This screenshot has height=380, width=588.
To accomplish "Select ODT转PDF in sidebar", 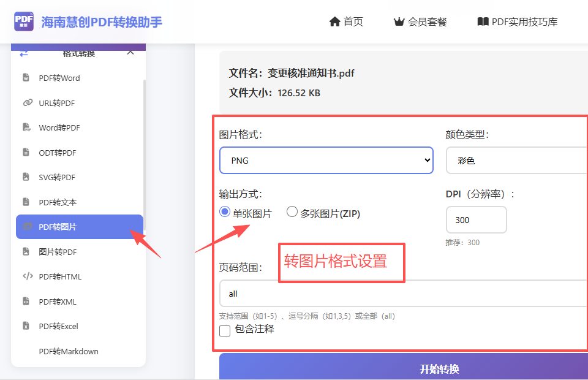I will (x=80, y=152).
